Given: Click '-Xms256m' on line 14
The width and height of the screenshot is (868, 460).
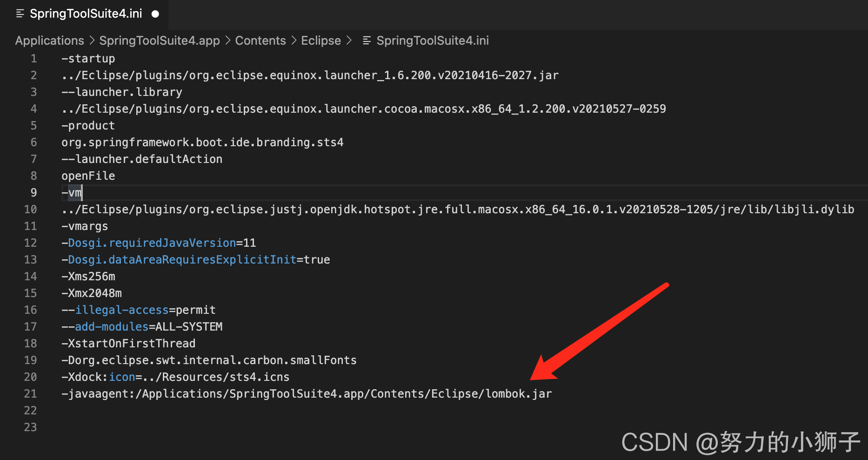Looking at the screenshot, I should (88, 277).
